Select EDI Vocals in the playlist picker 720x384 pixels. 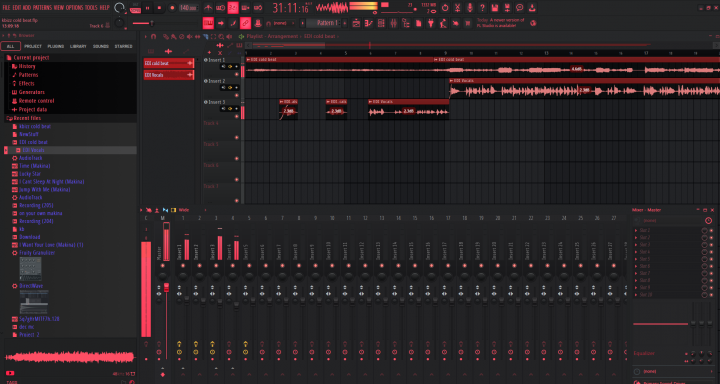tap(169, 75)
